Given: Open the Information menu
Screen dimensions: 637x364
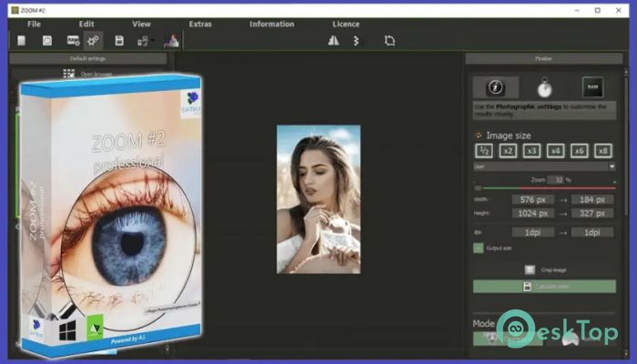Looking at the screenshot, I should pos(272,24).
